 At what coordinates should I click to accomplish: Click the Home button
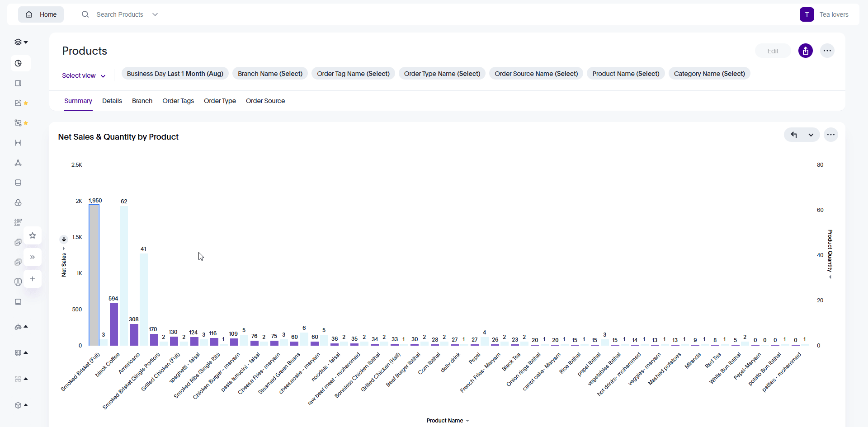point(41,14)
